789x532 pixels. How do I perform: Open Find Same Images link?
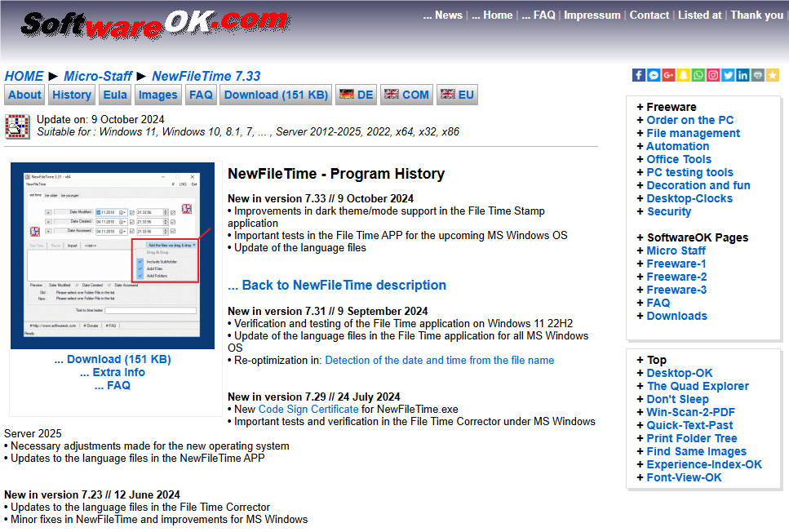(x=697, y=452)
